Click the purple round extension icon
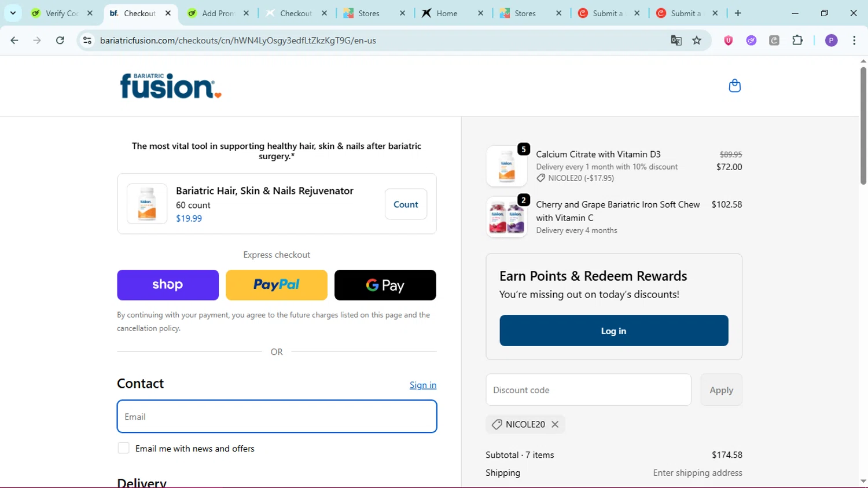868x488 pixels. 751,41
